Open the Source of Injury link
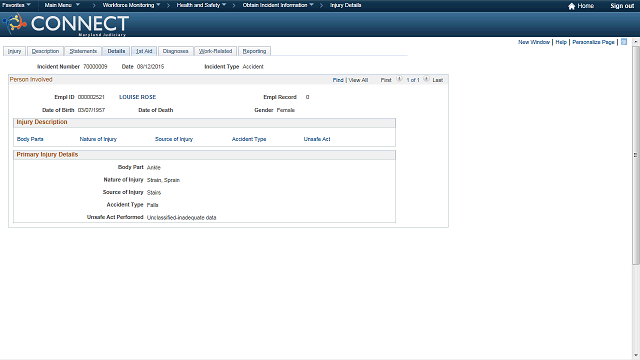 coord(174,139)
